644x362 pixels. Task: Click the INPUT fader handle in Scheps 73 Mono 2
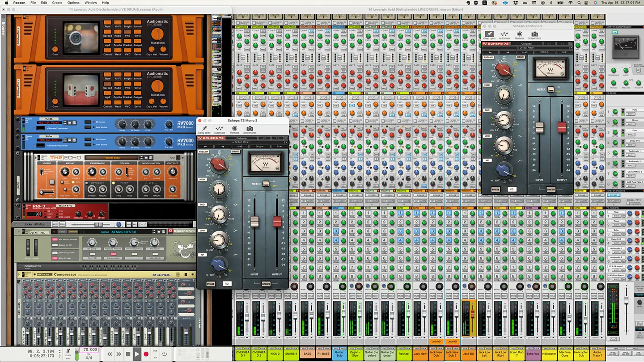click(x=539, y=127)
